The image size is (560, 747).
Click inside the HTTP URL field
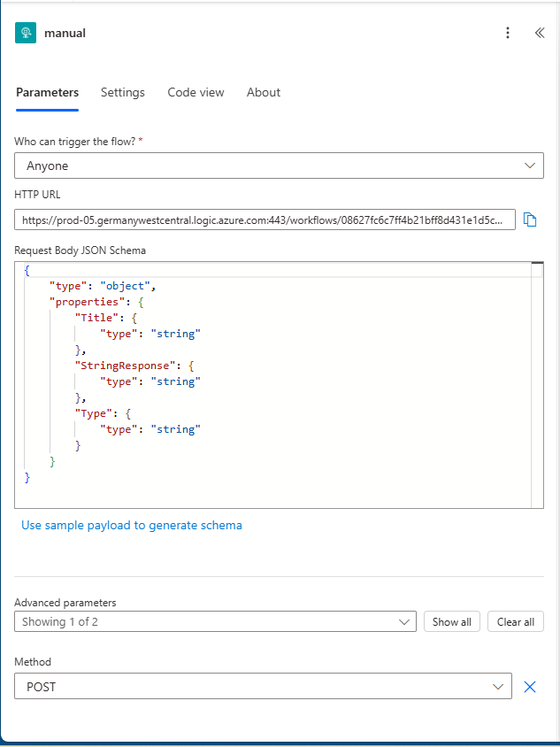264,219
